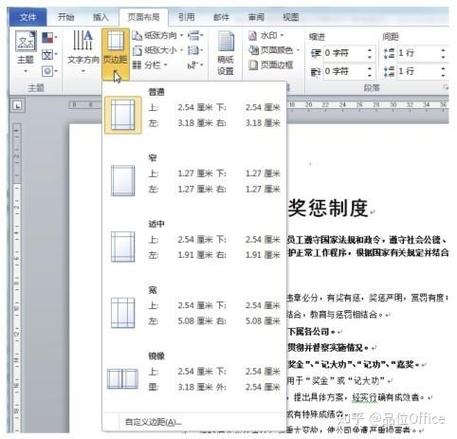Open 分栏 columns dropdown
This screenshot has width=457, height=439.
pos(150,65)
